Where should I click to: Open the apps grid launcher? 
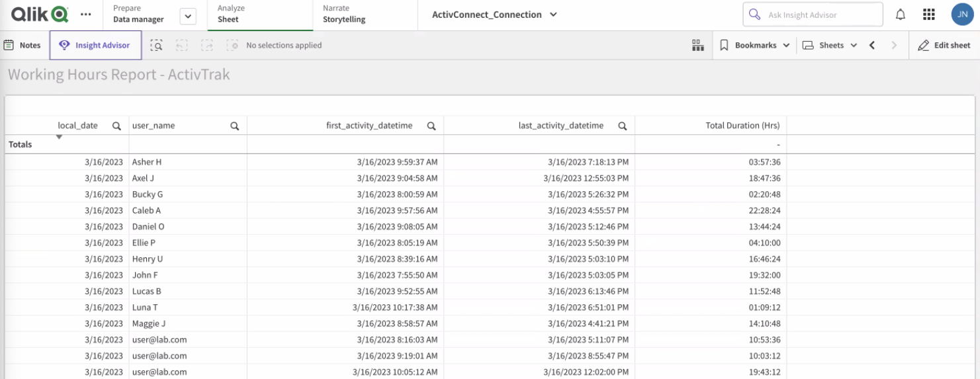pyautogui.click(x=928, y=15)
